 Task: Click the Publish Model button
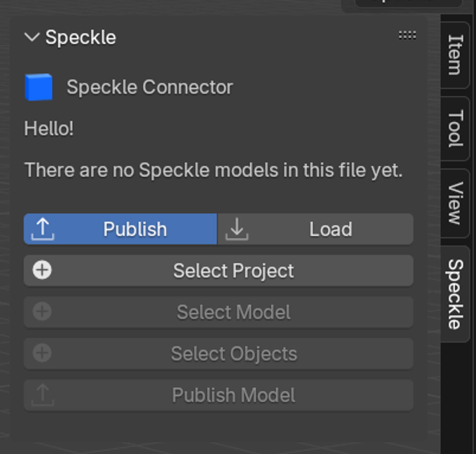click(219, 395)
